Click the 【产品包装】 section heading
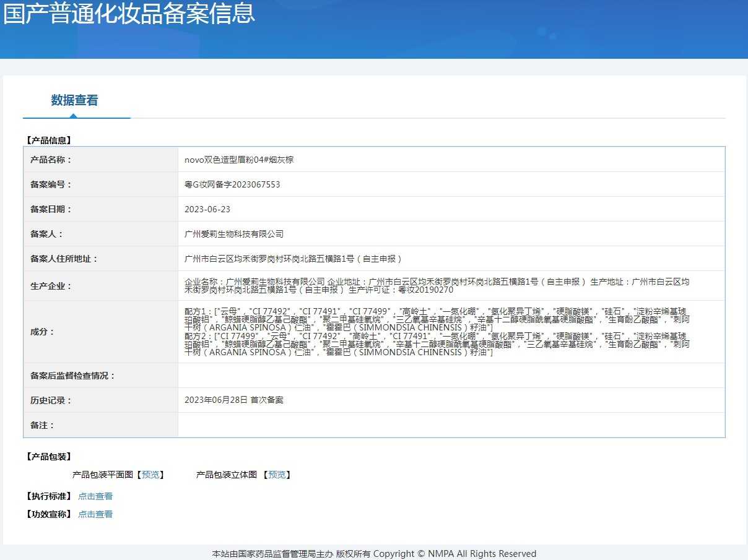Screen dimensions: 748x560 point(49,457)
